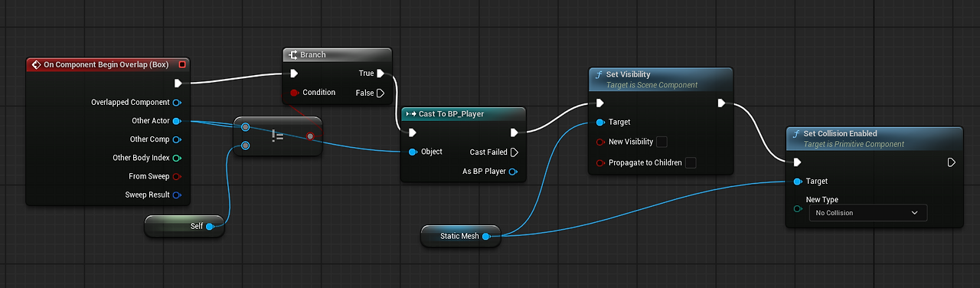Click the Branch Condition input pin

click(294, 93)
